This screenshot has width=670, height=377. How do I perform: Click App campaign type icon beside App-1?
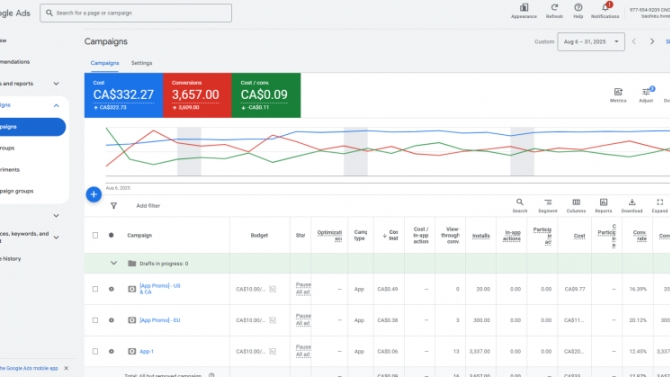coord(132,351)
